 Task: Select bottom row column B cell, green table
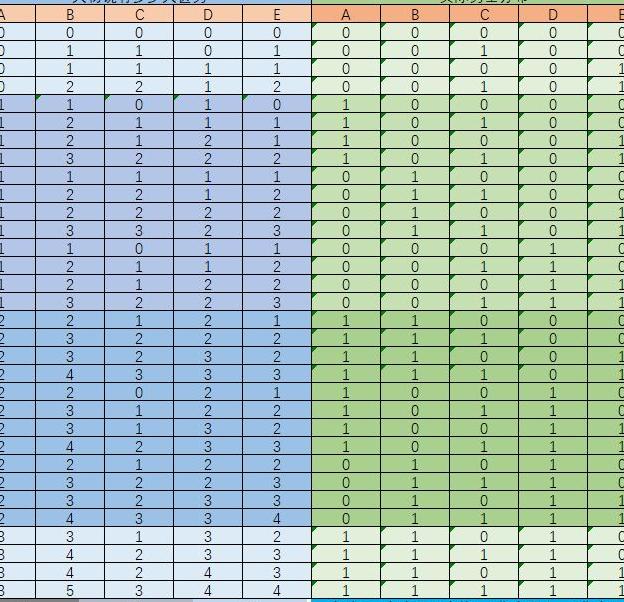pos(415,590)
